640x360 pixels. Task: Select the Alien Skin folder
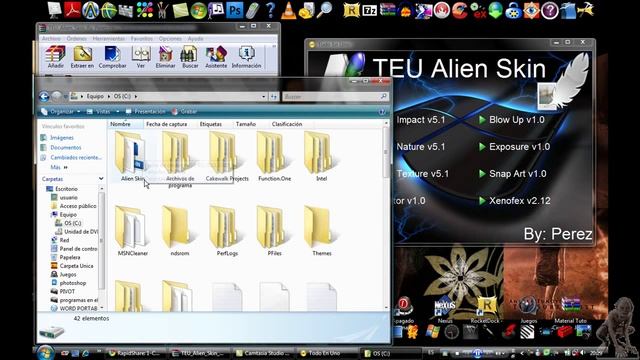pos(132,156)
